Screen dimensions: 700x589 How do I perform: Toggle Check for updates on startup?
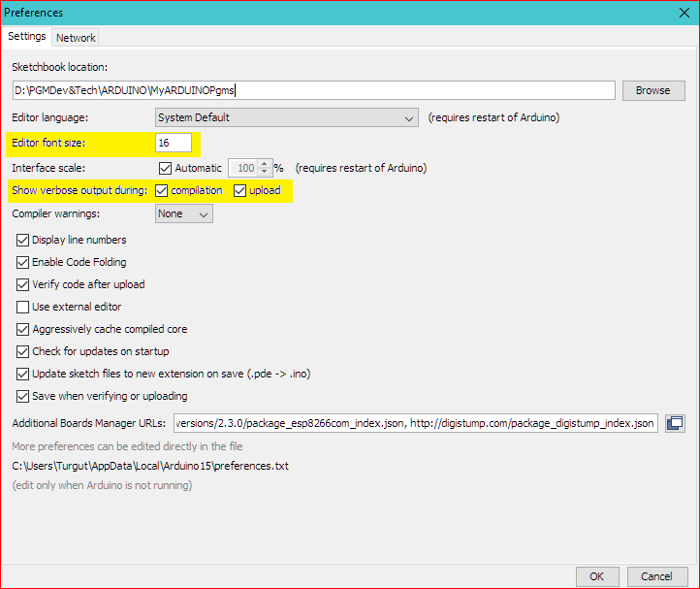[22, 351]
